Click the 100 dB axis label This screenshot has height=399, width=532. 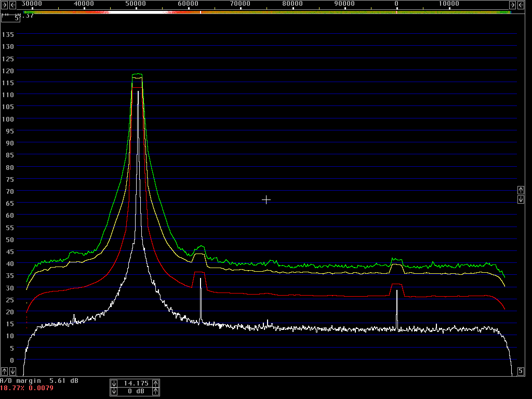8,119
